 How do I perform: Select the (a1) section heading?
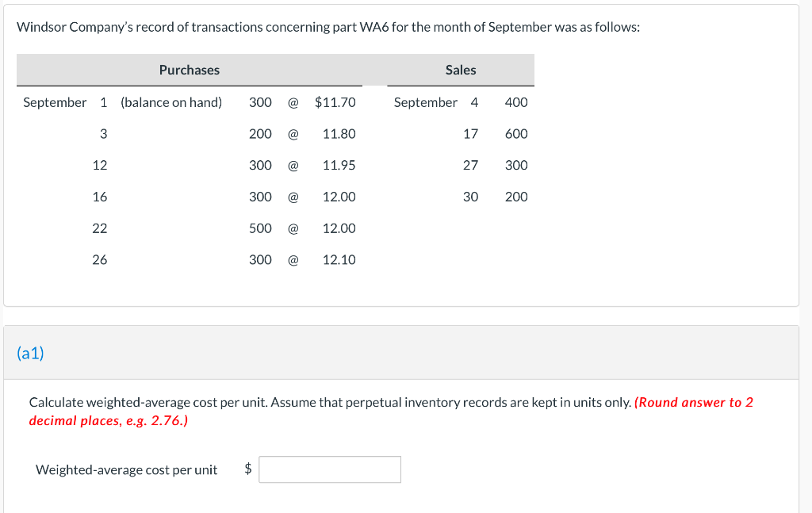tap(31, 353)
